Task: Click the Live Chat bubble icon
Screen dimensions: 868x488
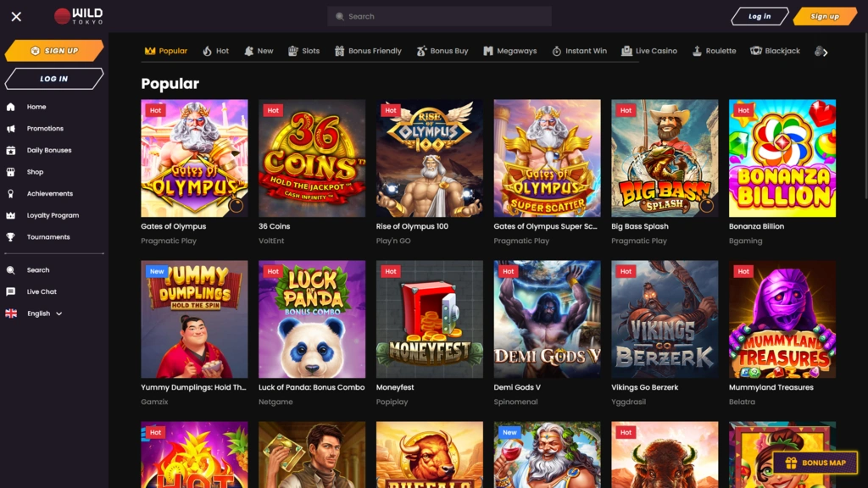Action: point(10,291)
